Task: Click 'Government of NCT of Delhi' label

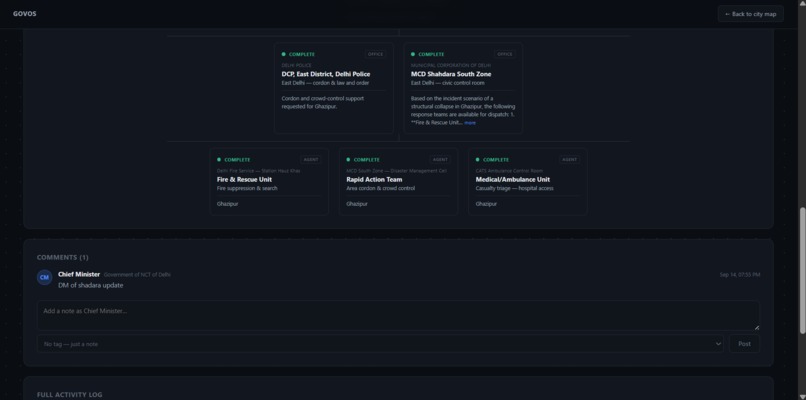Action: click(137, 275)
